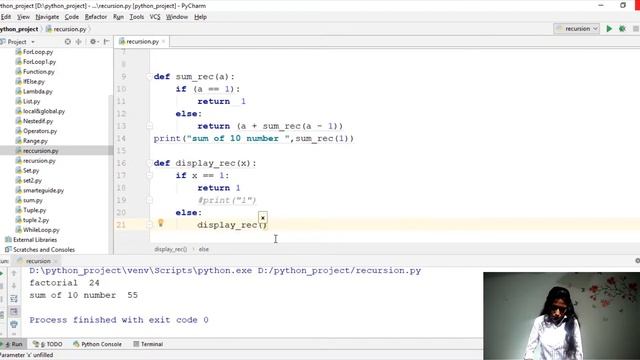The image size is (640, 360).
Task: Collapse display_rec function fold marker
Action: pos(149,163)
